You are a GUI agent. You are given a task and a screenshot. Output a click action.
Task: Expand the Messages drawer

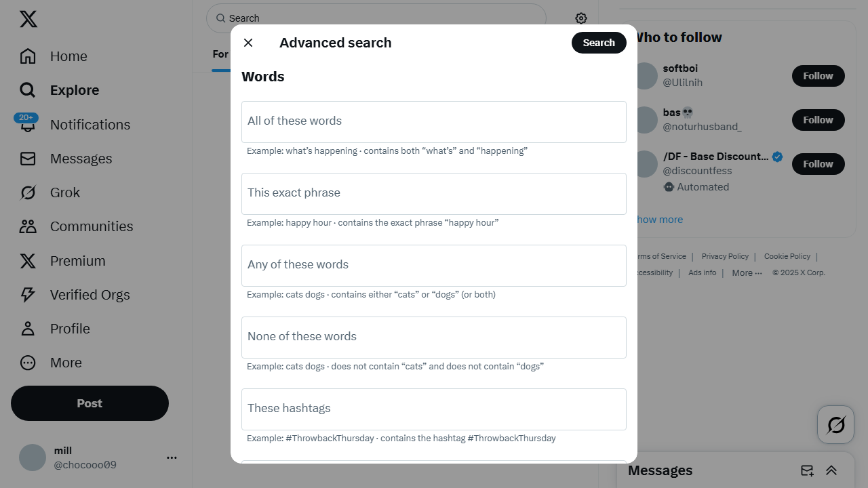[831, 470]
